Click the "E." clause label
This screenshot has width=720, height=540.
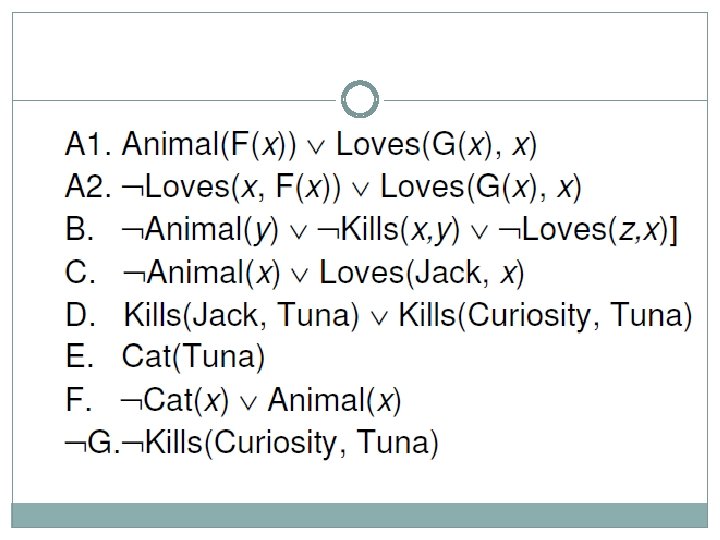[80, 357]
